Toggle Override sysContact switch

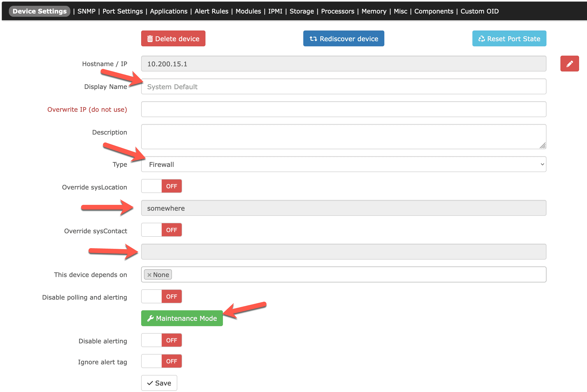[x=161, y=230]
